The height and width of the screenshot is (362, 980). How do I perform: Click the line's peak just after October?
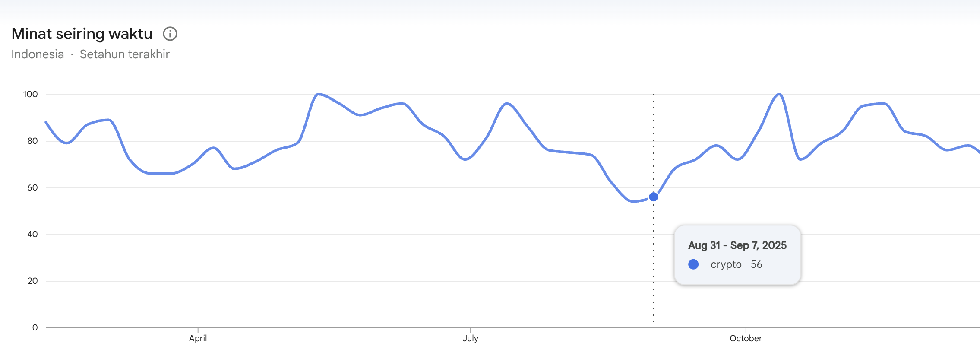coord(779,94)
